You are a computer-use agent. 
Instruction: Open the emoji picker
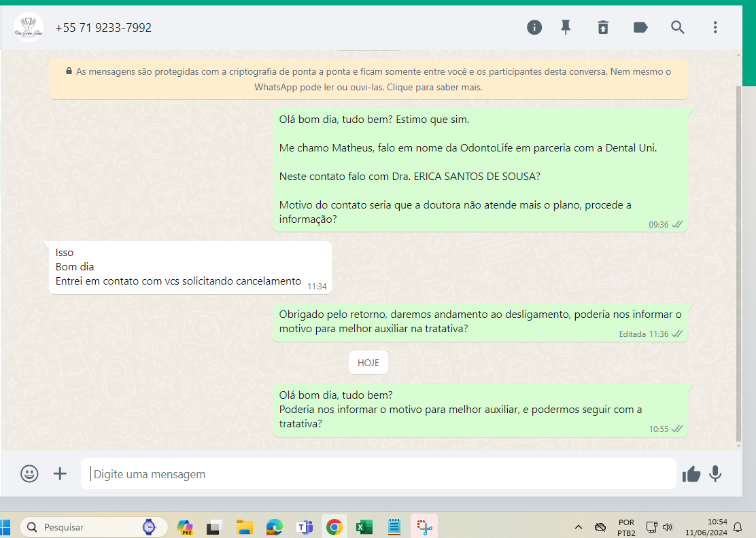29,473
